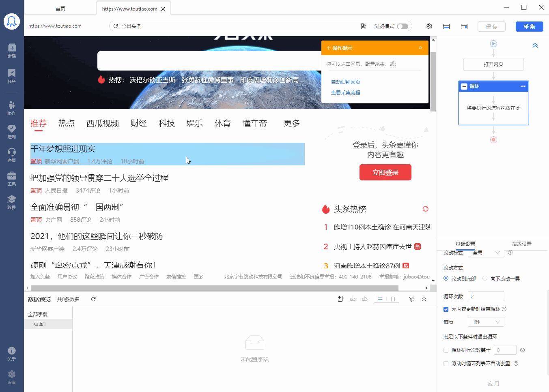The width and height of the screenshot is (549, 392).
Task: Click the settings panel vertical scrollbar
Action: click(548, 332)
